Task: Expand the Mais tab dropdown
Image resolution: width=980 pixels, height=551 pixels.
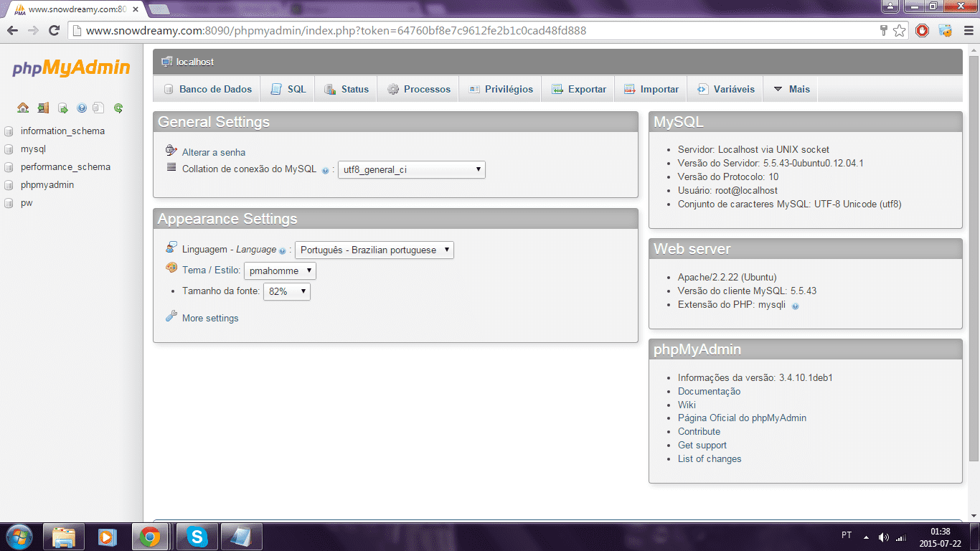Action: pos(791,89)
